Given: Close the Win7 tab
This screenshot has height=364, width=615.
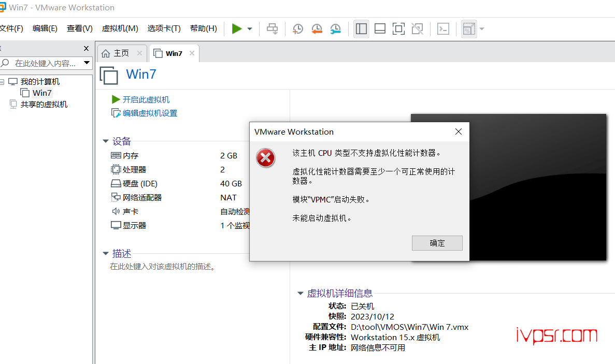Looking at the screenshot, I should coord(192,53).
